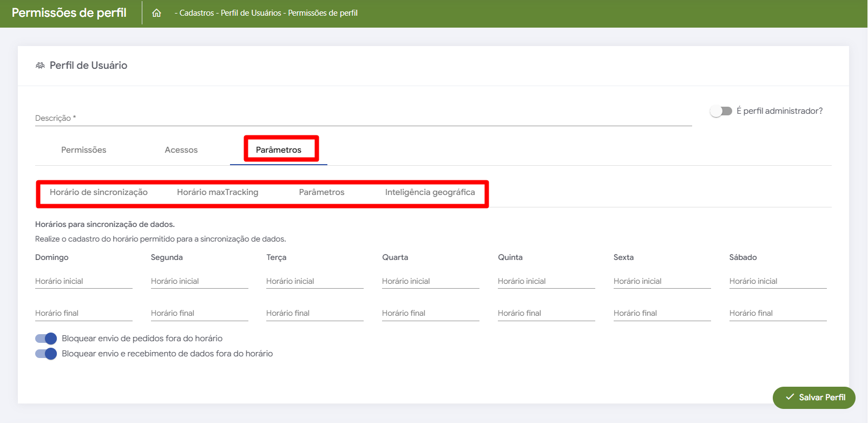
Task: Switch to the Horário maxTracking sub-tab
Action: click(x=218, y=192)
